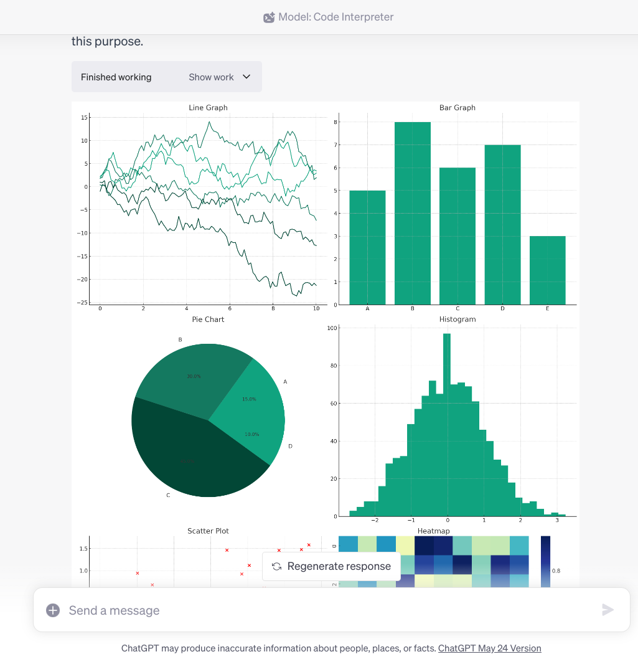This screenshot has height=672, width=638.
Task: Select the Model: Code Interpreter header
Action: coord(337,17)
